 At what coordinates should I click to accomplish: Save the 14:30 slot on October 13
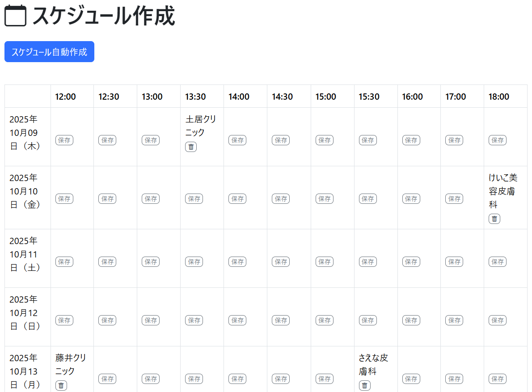(x=280, y=379)
